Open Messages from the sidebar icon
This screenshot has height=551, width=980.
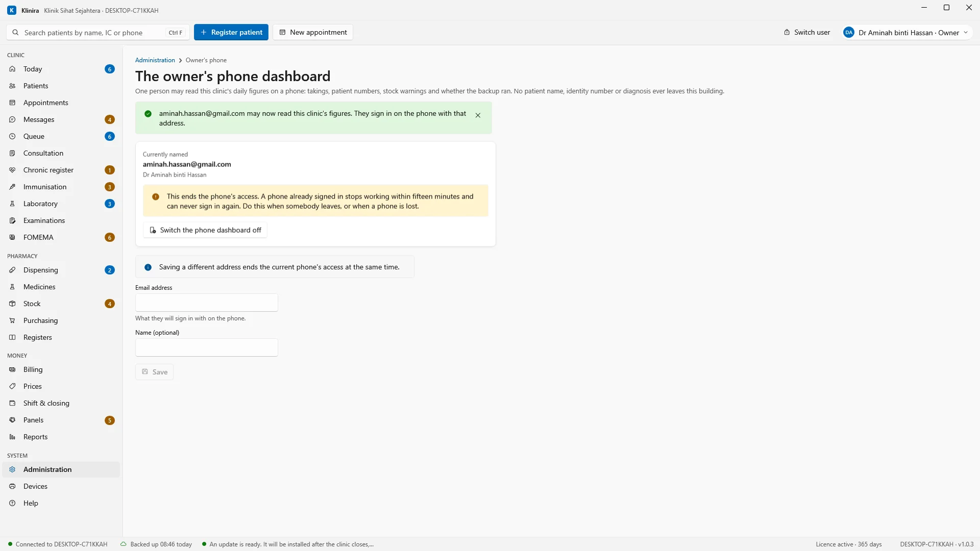coord(12,119)
